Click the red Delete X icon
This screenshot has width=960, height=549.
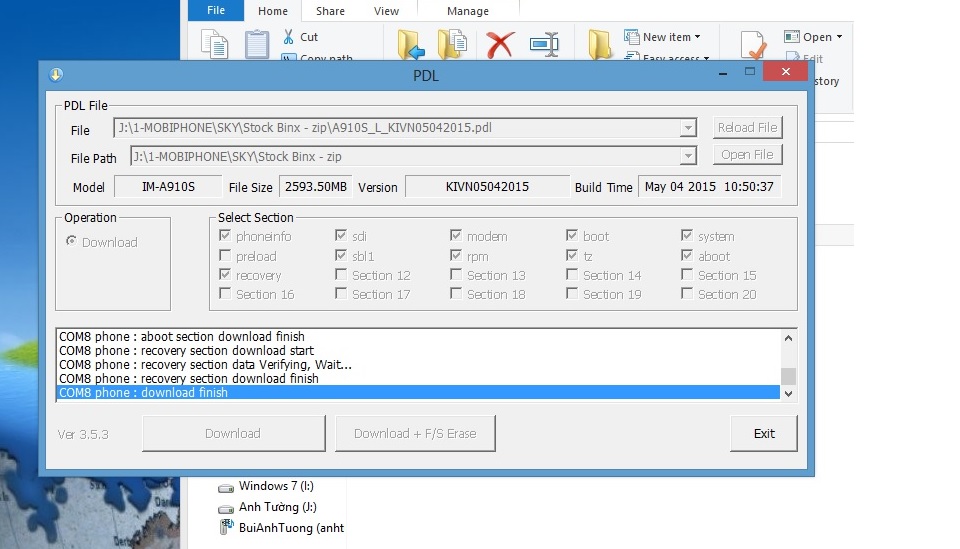pos(500,45)
